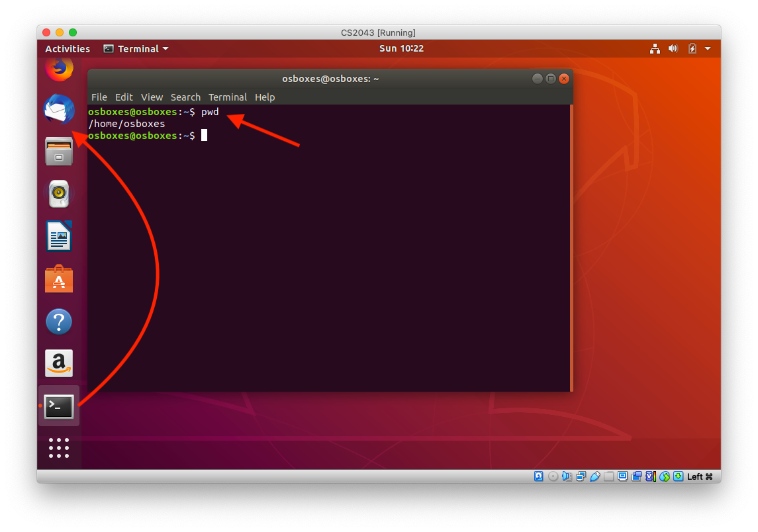
Task: Open the Search menu in Terminal
Action: [185, 97]
